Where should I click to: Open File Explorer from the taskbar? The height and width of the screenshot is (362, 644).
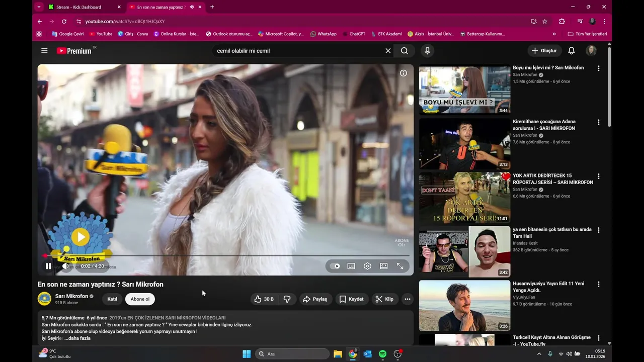(x=338, y=354)
